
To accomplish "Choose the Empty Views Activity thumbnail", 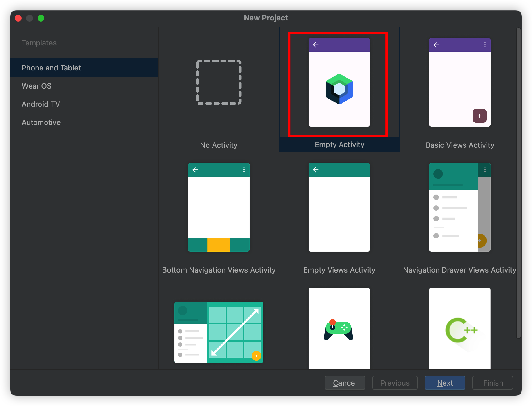I will [339, 207].
